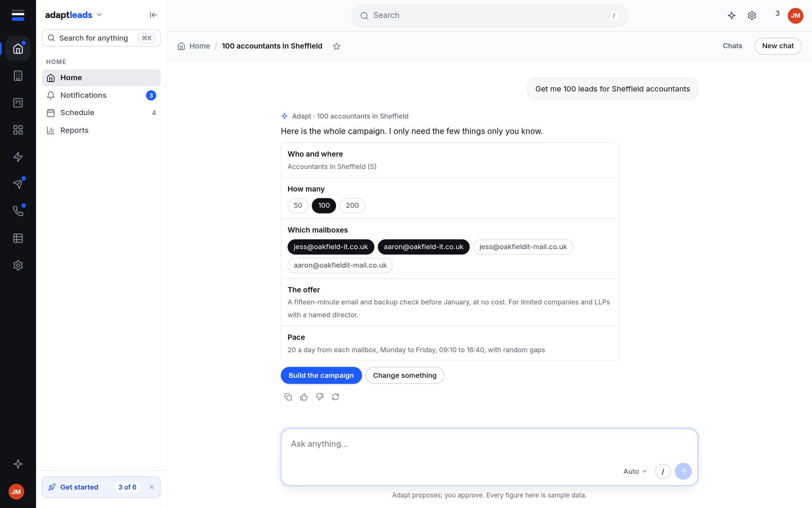Open the settings gear in the top bar
Image resolution: width=812 pixels, height=508 pixels.
point(752,15)
